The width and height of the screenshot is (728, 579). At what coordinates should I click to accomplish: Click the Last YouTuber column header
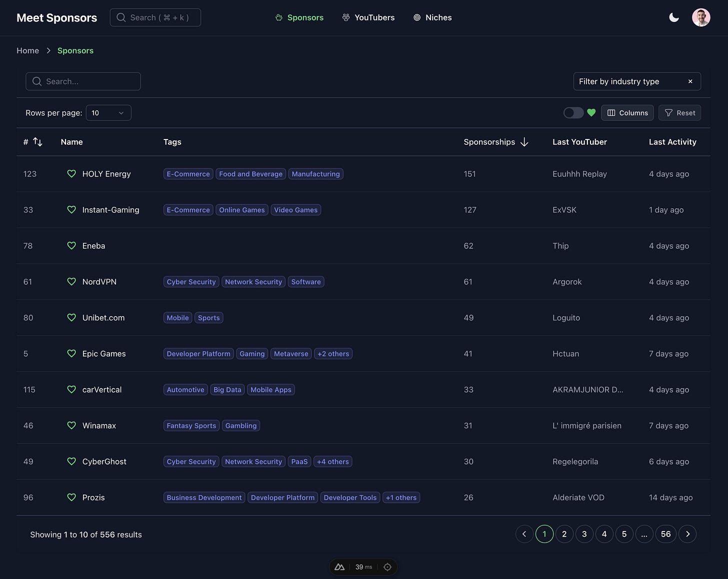click(579, 142)
